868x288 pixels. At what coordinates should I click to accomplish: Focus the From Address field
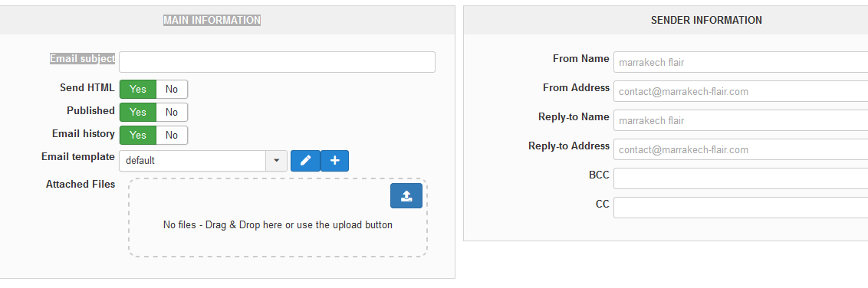click(741, 92)
